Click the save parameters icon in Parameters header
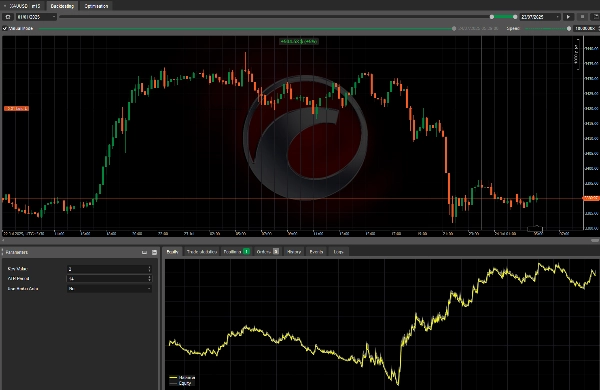Viewport: 600px width, 390px height. [x=154, y=252]
